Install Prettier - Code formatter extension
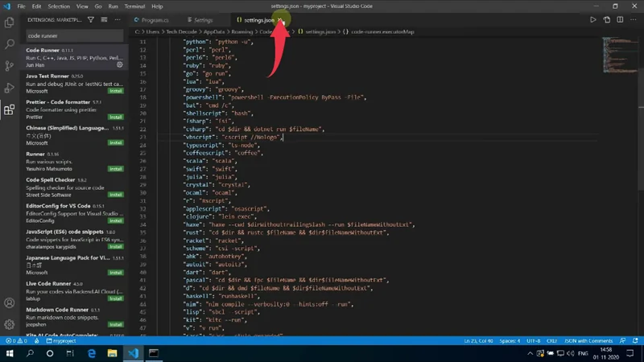This screenshot has width=644, height=362. (x=115, y=117)
